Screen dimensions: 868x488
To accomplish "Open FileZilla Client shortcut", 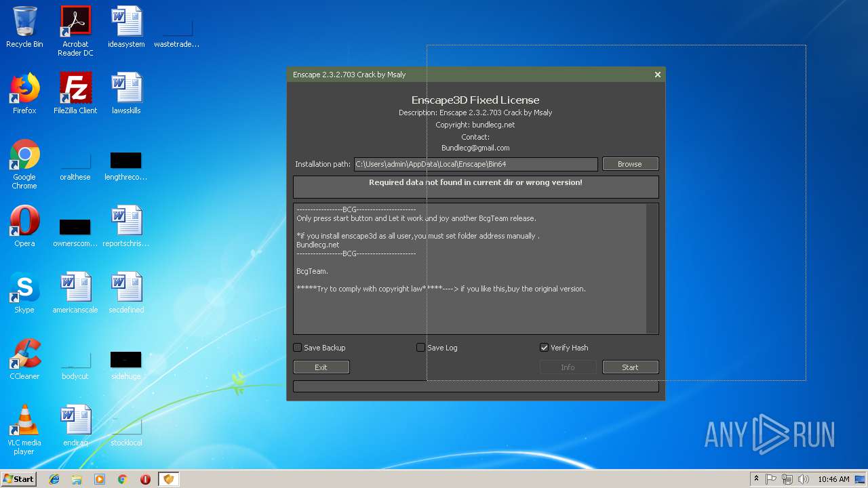I will (x=75, y=94).
